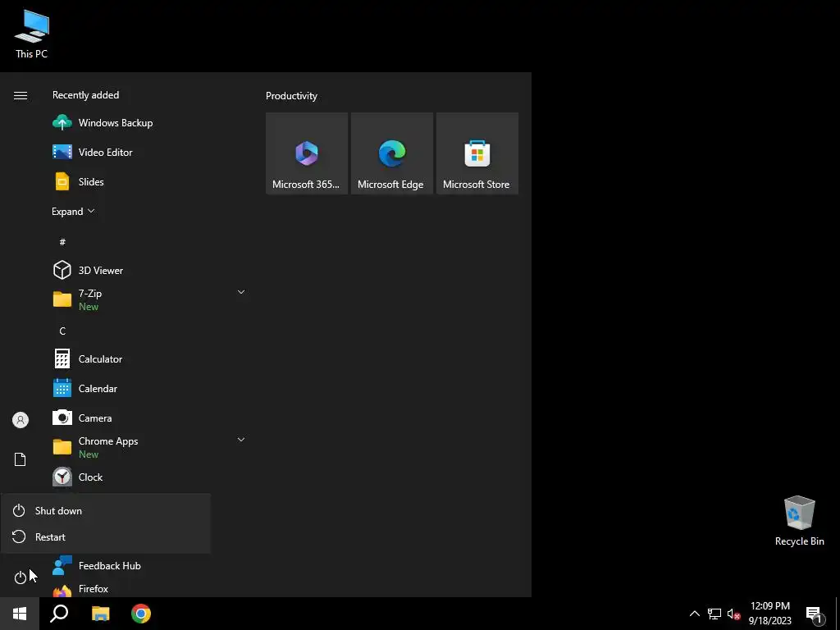Image resolution: width=840 pixels, height=630 pixels.
Task: Click the muted volume tray icon
Action: (733, 614)
